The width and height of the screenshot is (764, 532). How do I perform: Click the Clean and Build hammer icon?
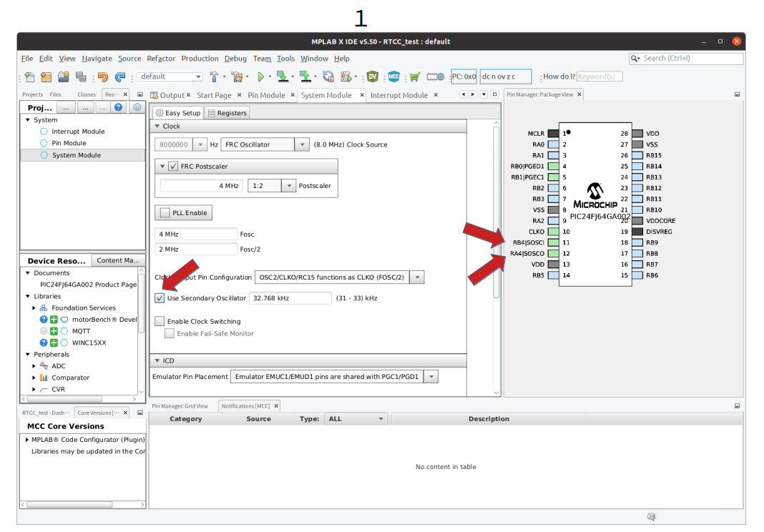click(237, 77)
